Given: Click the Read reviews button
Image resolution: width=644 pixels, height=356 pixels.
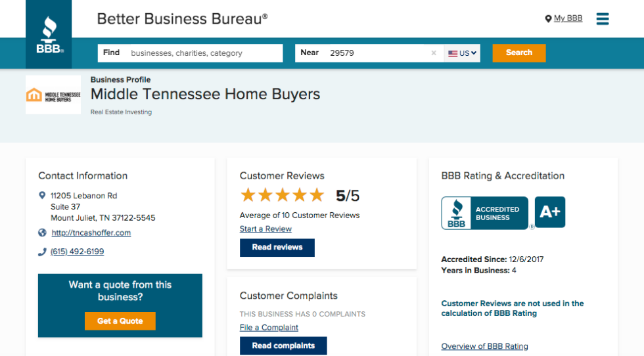Looking at the screenshot, I should tap(277, 248).
